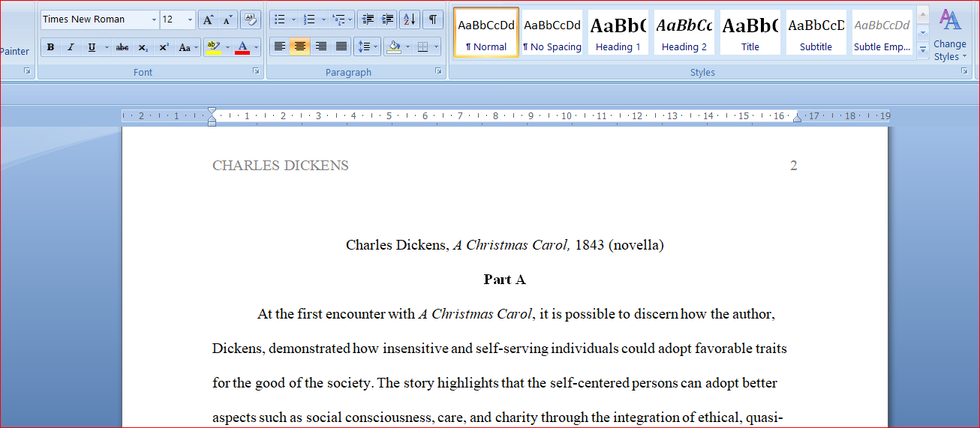Click the Format Painter button

[15, 51]
